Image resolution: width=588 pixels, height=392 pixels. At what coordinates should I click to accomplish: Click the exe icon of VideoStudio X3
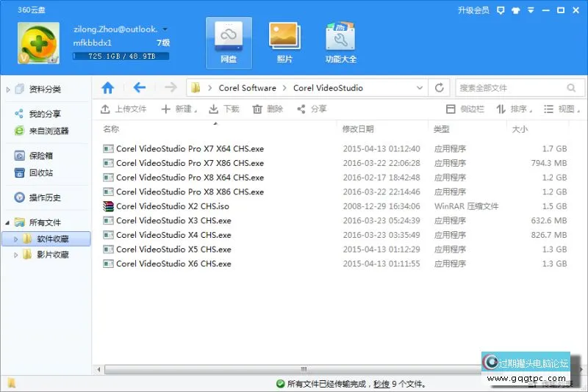point(108,220)
